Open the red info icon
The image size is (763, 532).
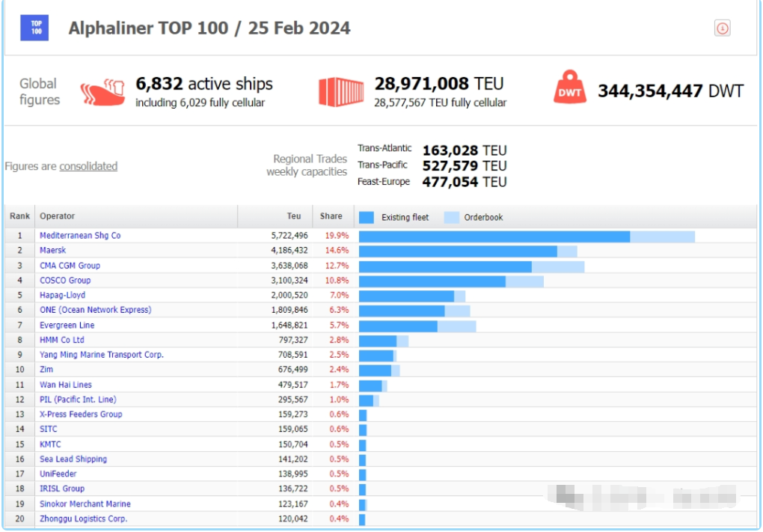click(x=722, y=28)
